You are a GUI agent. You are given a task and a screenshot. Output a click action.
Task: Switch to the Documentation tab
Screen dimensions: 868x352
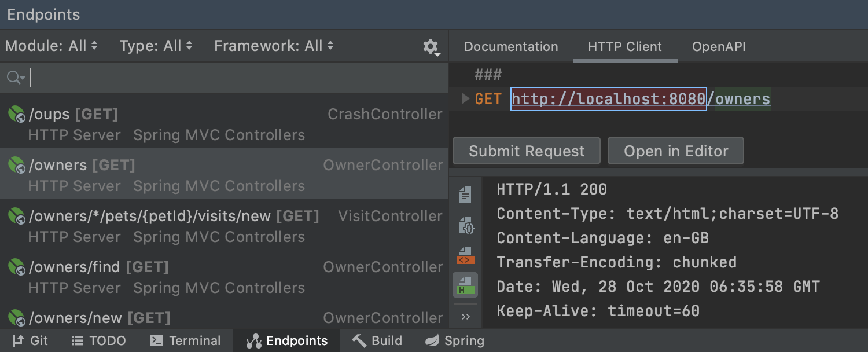511,47
